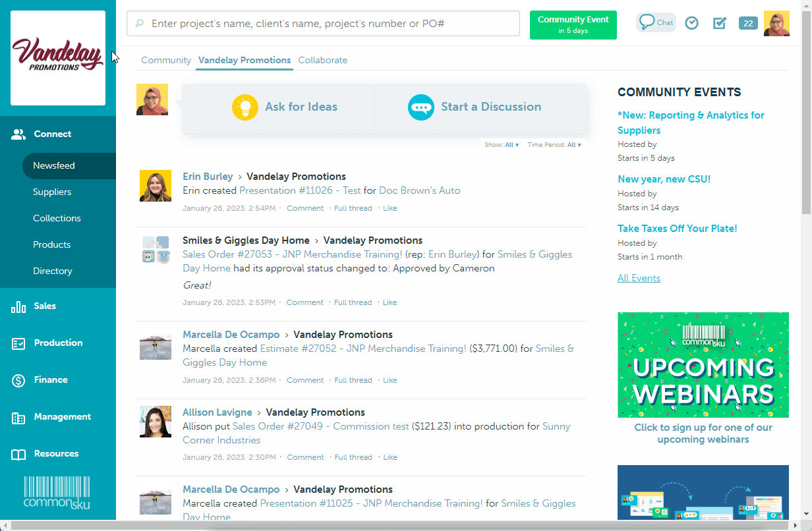Viewport: 812px width, 531px height.
Task: Open the checklist tasks icon
Action: tap(720, 23)
